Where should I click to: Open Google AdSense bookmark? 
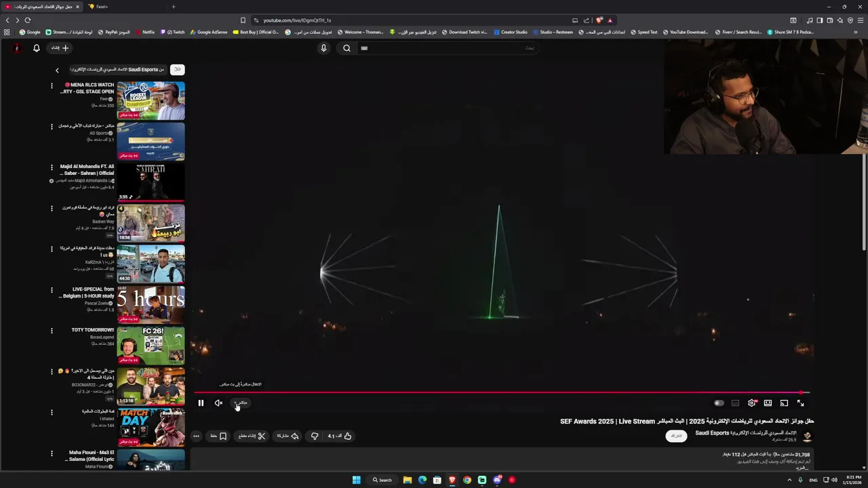[x=210, y=32]
